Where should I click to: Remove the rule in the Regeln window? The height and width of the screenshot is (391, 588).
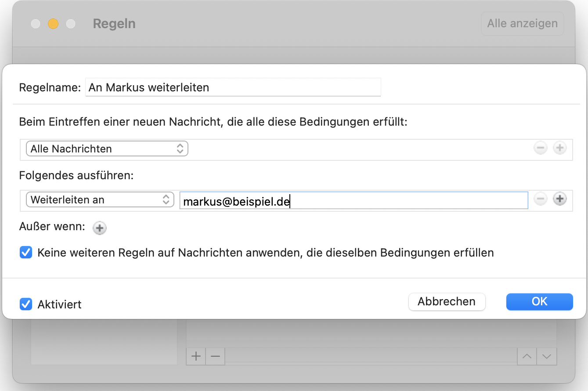tap(215, 356)
